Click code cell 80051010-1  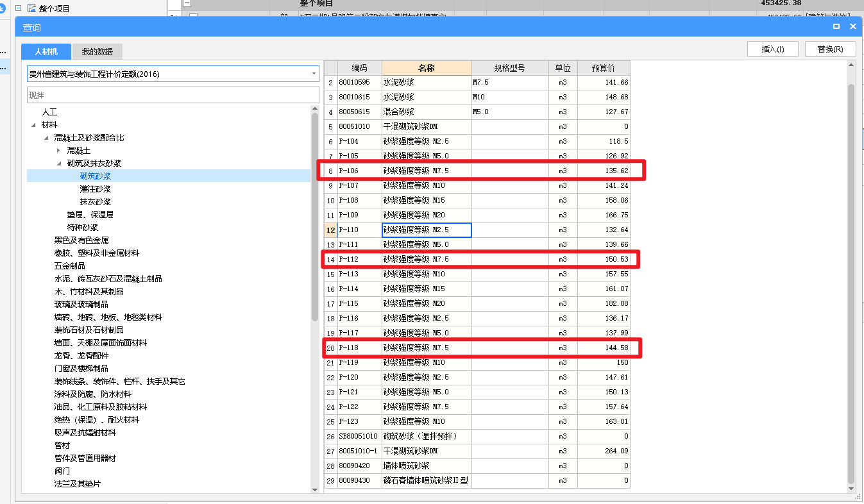tap(359, 451)
